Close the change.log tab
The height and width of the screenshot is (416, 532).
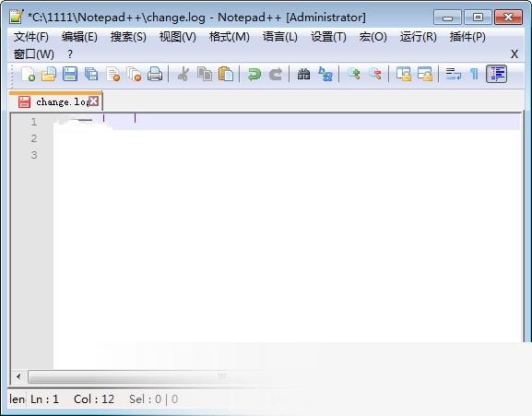(94, 101)
